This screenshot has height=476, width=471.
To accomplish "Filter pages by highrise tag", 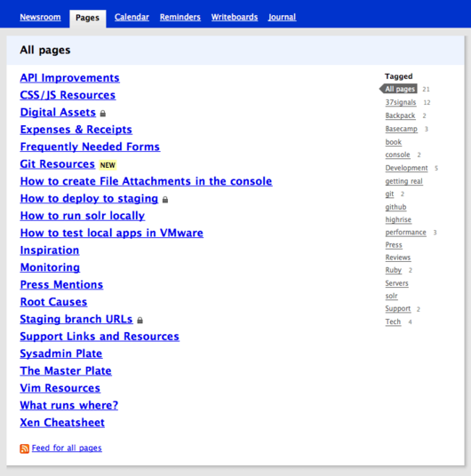I will 398,219.
